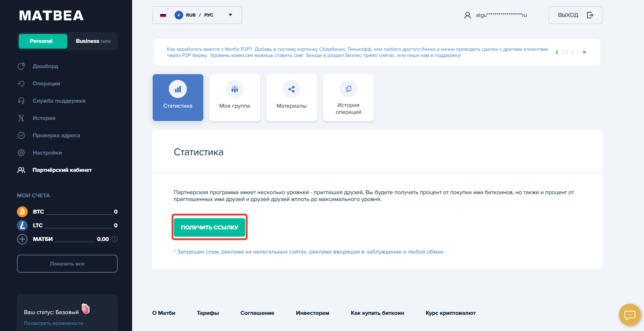This screenshot has height=331, width=644.
Task: Select the Personal account mode
Action: pyautogui.click(x=43, y=41)
